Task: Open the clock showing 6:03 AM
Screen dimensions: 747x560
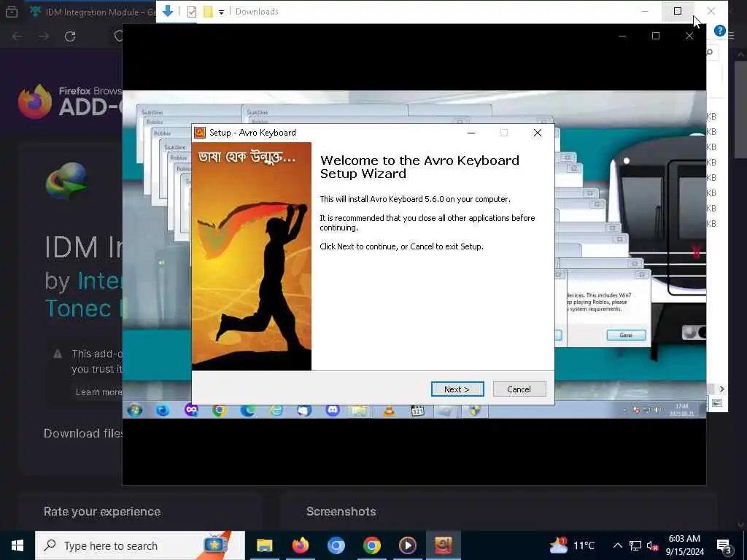Action: coord(684,545)
